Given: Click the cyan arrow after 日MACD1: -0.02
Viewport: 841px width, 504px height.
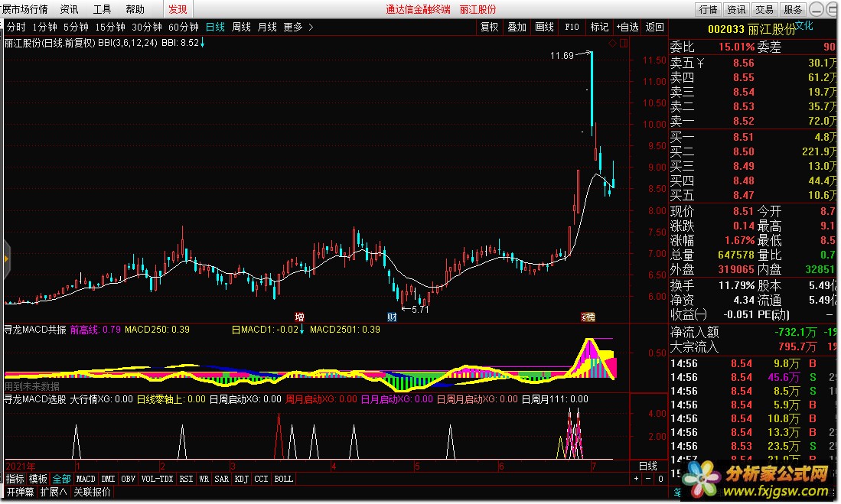Looking at the screenshot, I should 302,329.
